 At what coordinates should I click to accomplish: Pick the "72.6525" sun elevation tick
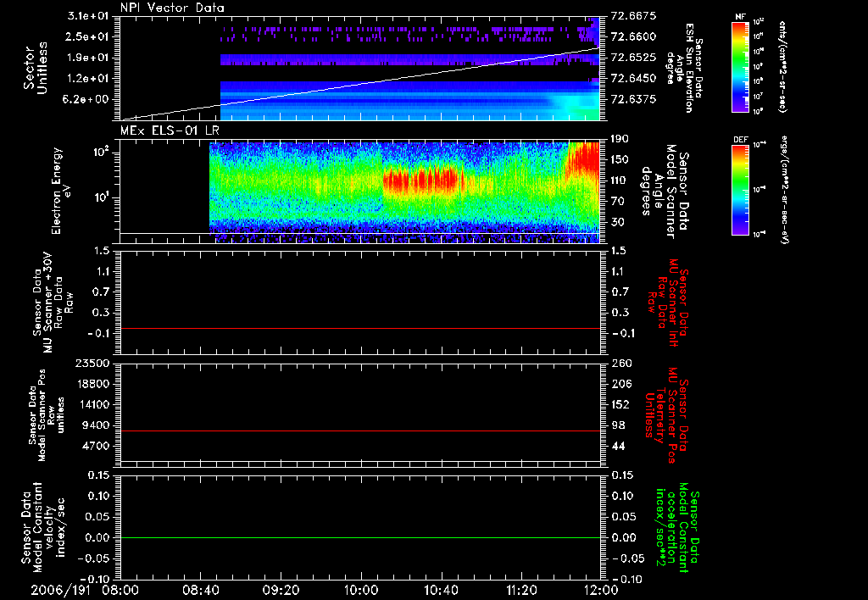tap(634, 58)
